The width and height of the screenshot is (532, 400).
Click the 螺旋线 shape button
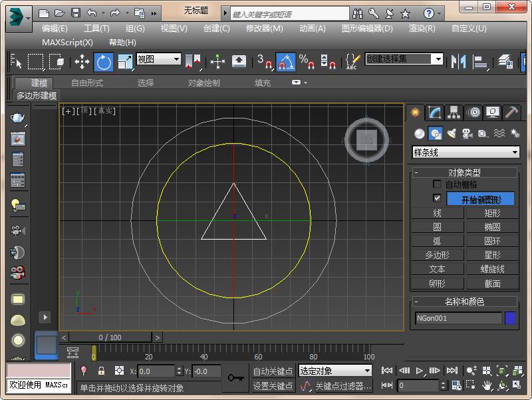coord(492,270)
